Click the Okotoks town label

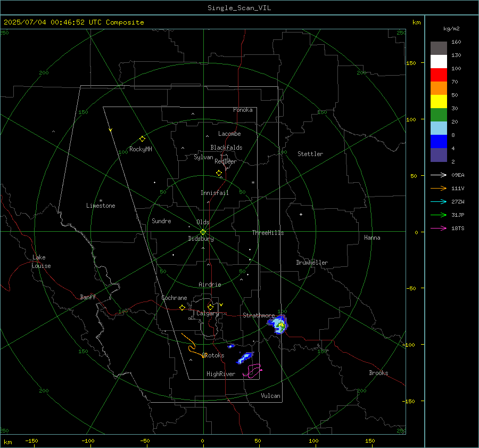click(x=214, y=355)
